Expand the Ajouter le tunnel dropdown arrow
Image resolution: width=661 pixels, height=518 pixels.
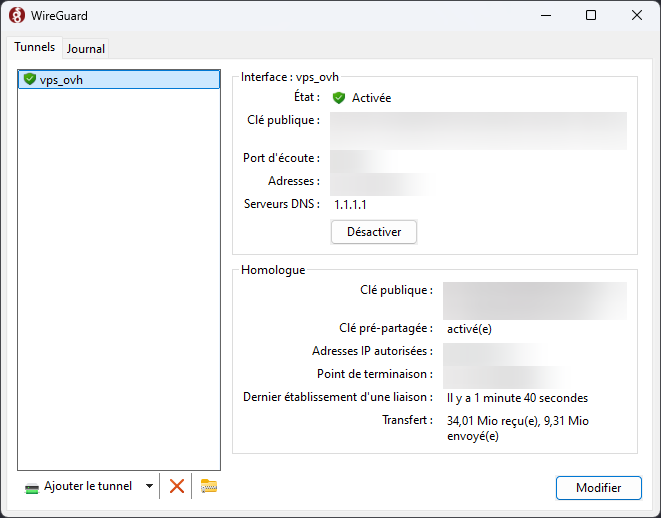(x=149, y=486)
